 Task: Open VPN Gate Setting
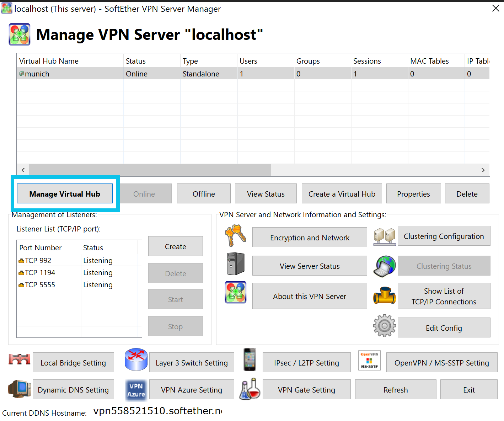[x=306, y=389]
